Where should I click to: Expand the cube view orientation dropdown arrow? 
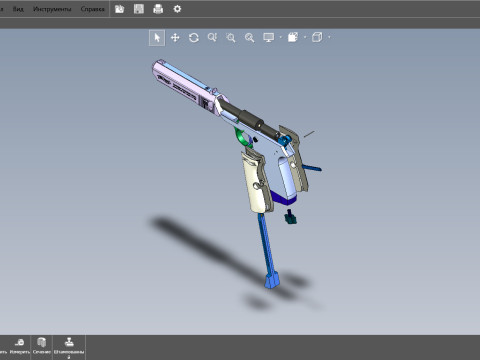pyautogui.click(x=329, y=37)
